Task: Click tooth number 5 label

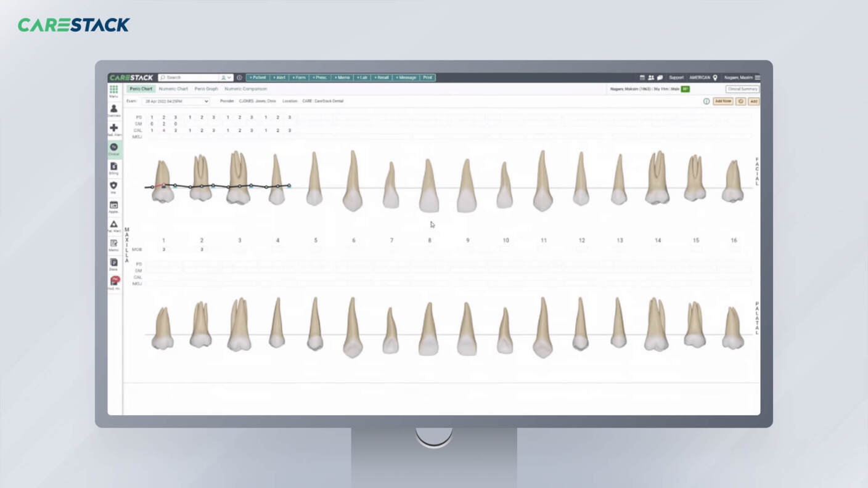Action: click(x=316, y=240)
